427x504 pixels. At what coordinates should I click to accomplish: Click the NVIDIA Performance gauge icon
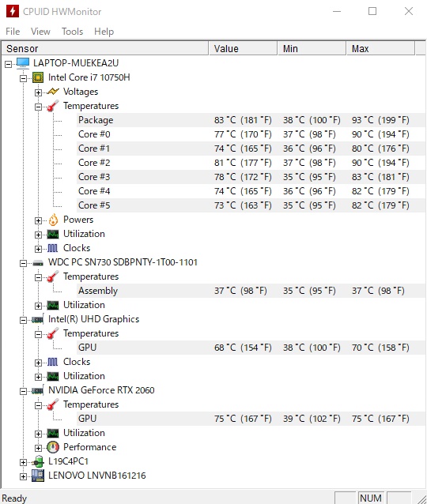coord(53,447)
